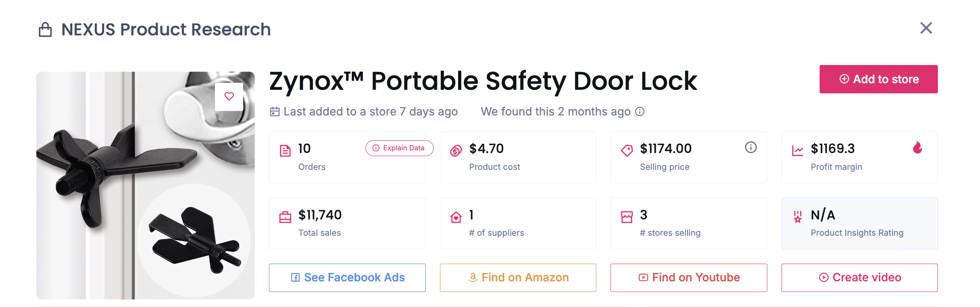Click the suppliers house icon

point(456,216)
